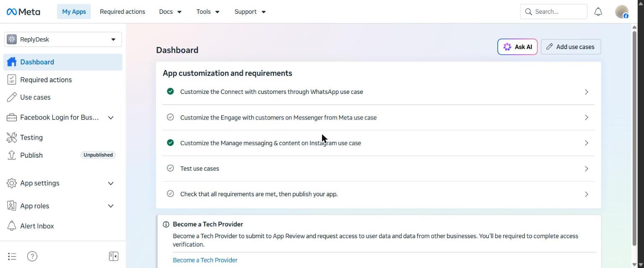
Task: Click the info icon beside Become a Tech Provider
Action: click(x=166, y=224)
